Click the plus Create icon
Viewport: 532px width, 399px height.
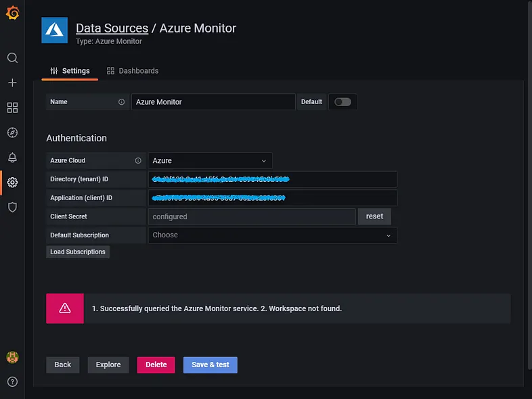pyautogui.click(x=13, y=83)
